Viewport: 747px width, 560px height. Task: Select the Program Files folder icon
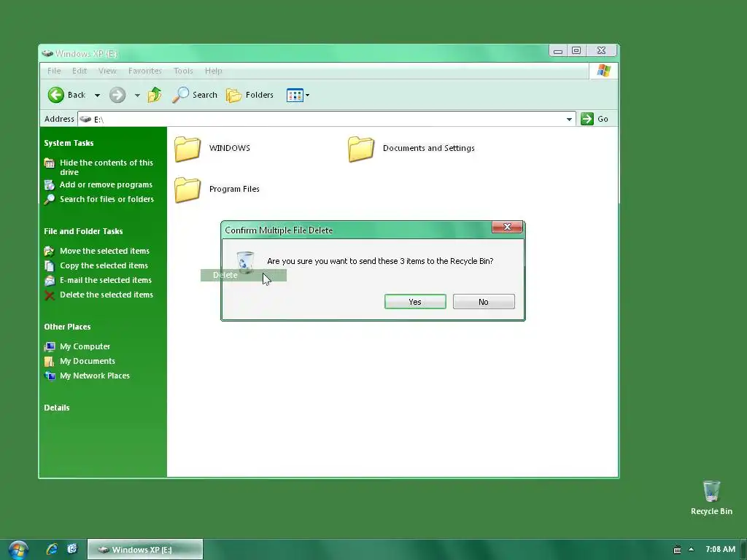click(x=187, y=190)
